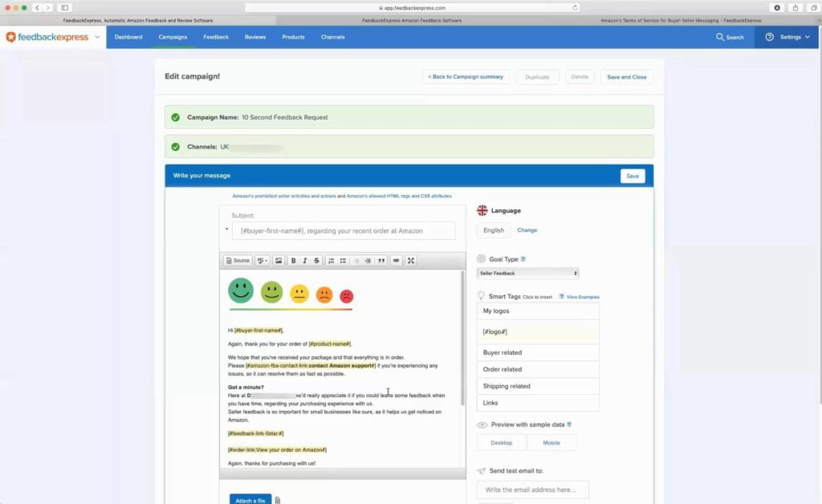The width and height of the screenshot is (822, 504).
Task: Open Amazon's allowed HTML tags link
Action: 399,196
